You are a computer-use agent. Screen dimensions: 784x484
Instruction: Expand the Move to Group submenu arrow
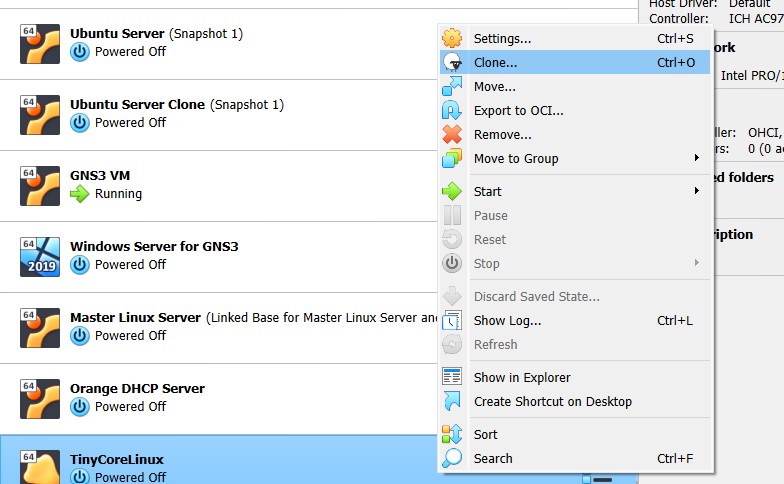[696, 158]
